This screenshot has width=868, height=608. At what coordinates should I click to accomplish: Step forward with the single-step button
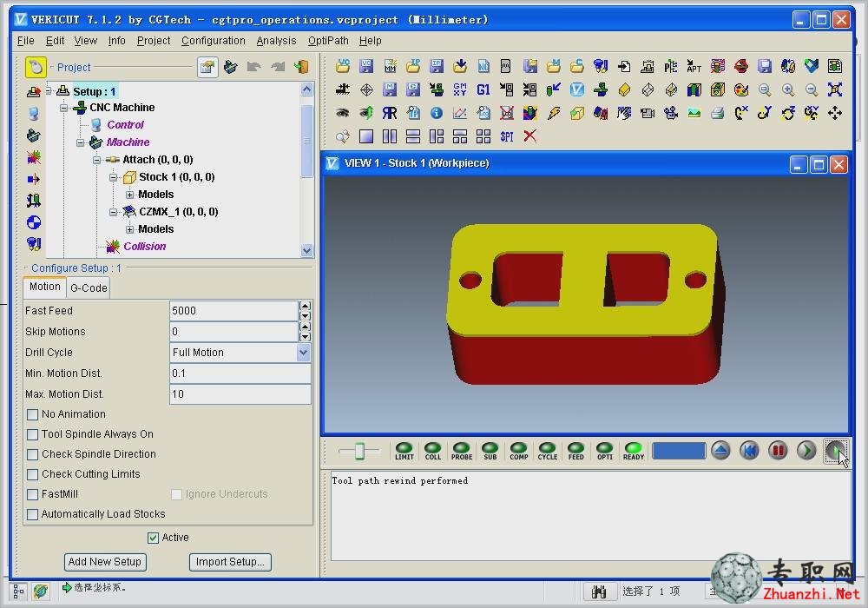[x=806, y=451]
